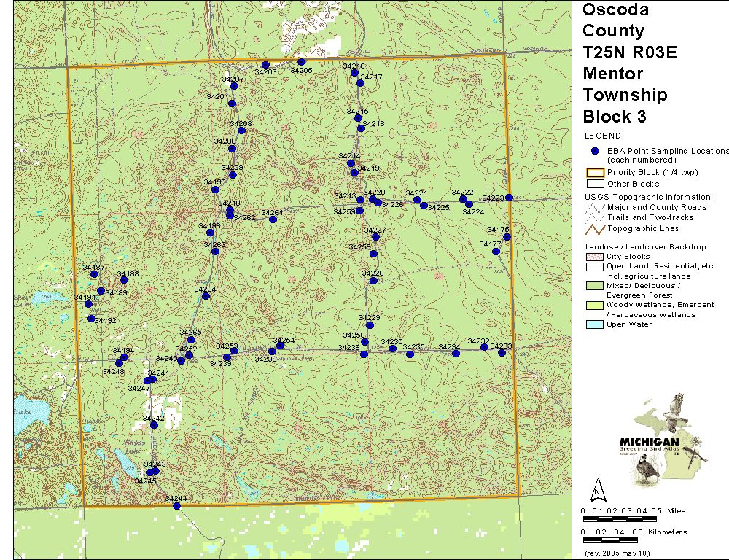Select the City Blocks legend swatch

click(x=593, y=257)
